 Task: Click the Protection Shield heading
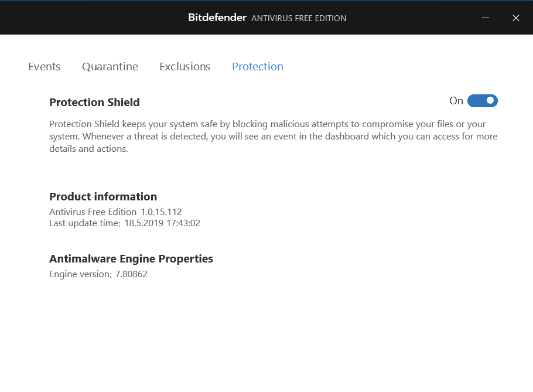point(94,103)
